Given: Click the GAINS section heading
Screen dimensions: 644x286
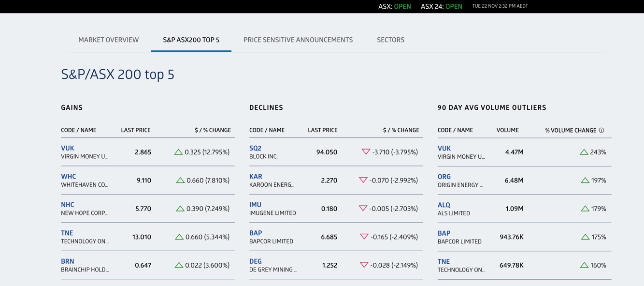Looking at the screenshot, I should (72, 107).
